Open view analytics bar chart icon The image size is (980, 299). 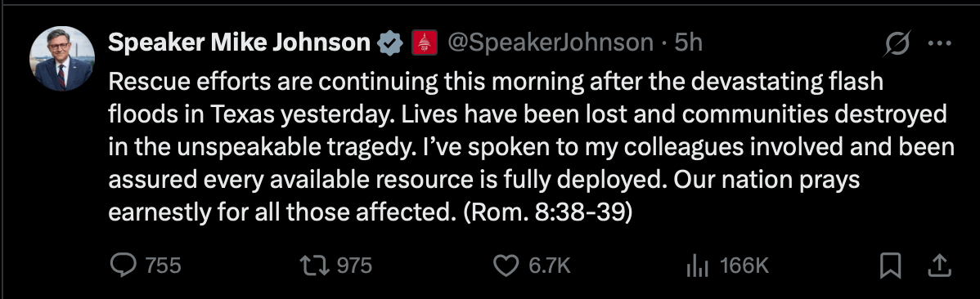coord(698,266)
